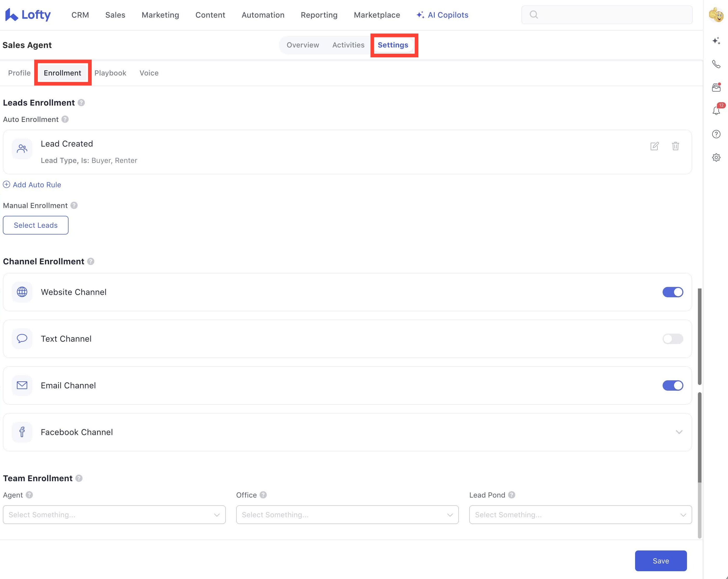Switch to the Playbook tab
This screenshot has width=728, height=579.
coord(110,73)
